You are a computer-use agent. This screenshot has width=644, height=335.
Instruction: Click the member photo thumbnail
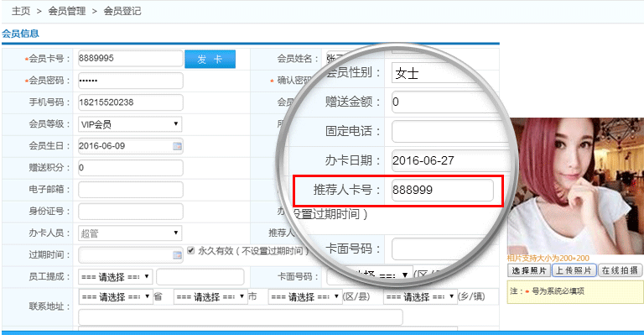[575, 186]
